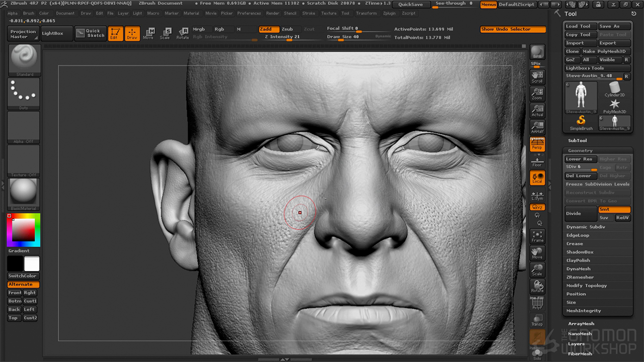The image size is (644, 362).
Task: Disable the Smt smoothing option
Action: 614,210
